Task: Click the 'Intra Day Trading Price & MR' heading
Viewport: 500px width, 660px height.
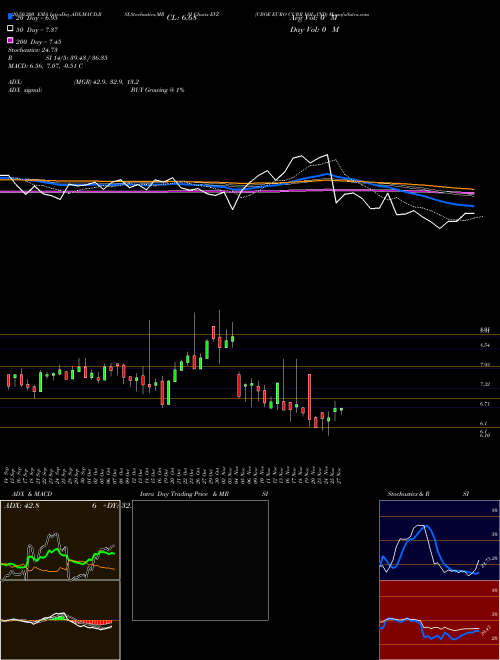Action: (184, 494)
